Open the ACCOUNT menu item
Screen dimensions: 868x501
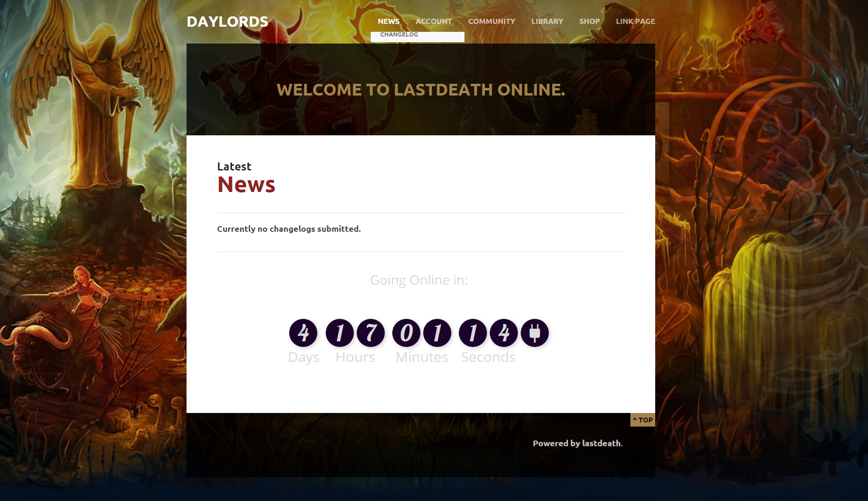click(x=434, y=21)
